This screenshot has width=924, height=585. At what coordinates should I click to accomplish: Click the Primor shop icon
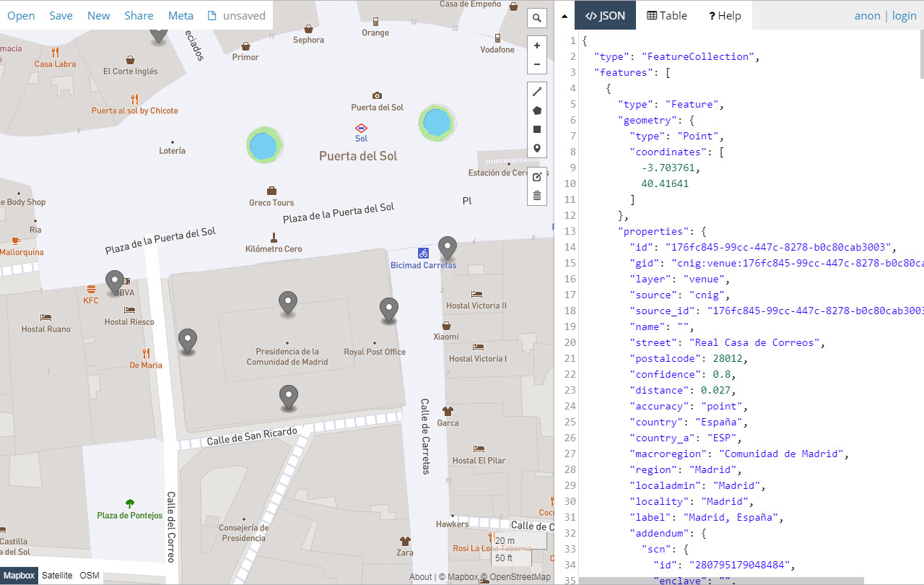point(245,45)
